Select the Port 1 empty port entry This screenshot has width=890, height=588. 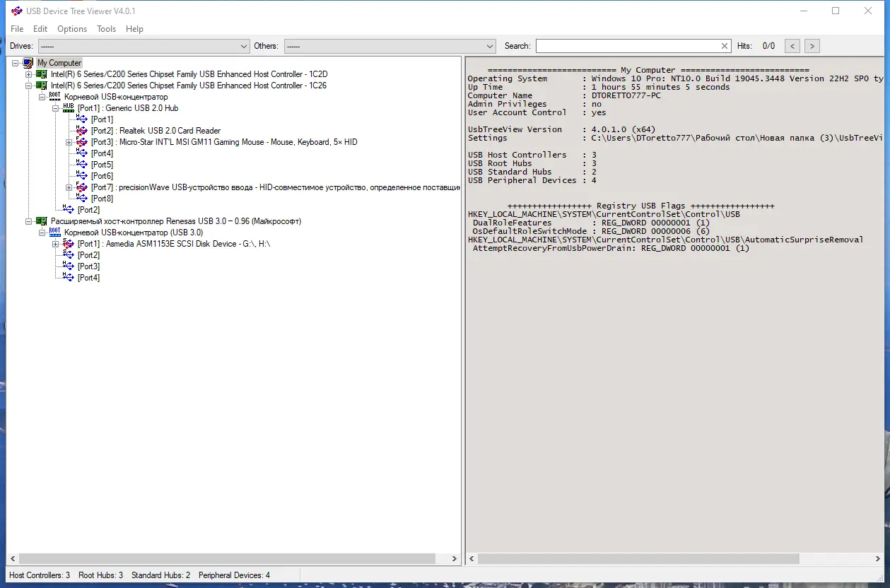point(101,119)
